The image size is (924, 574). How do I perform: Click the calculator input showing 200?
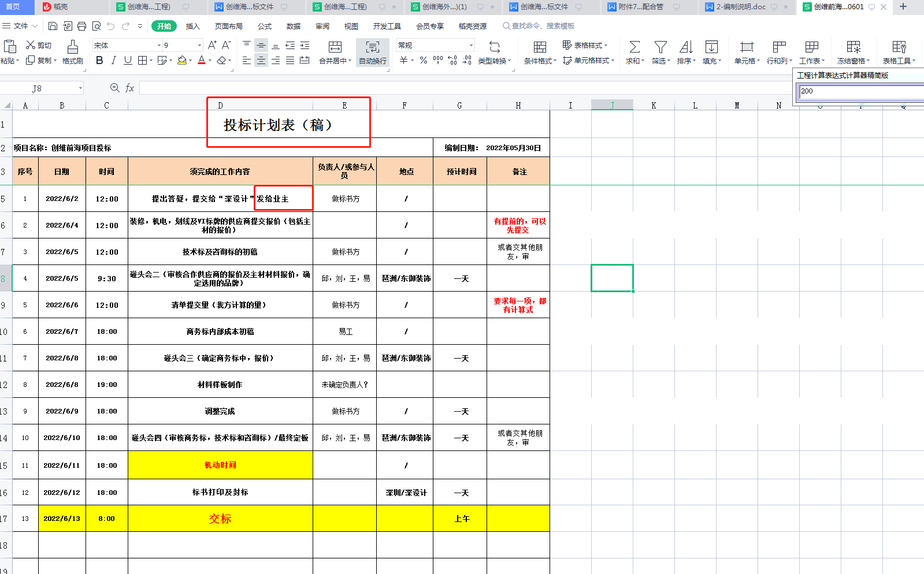861,91
